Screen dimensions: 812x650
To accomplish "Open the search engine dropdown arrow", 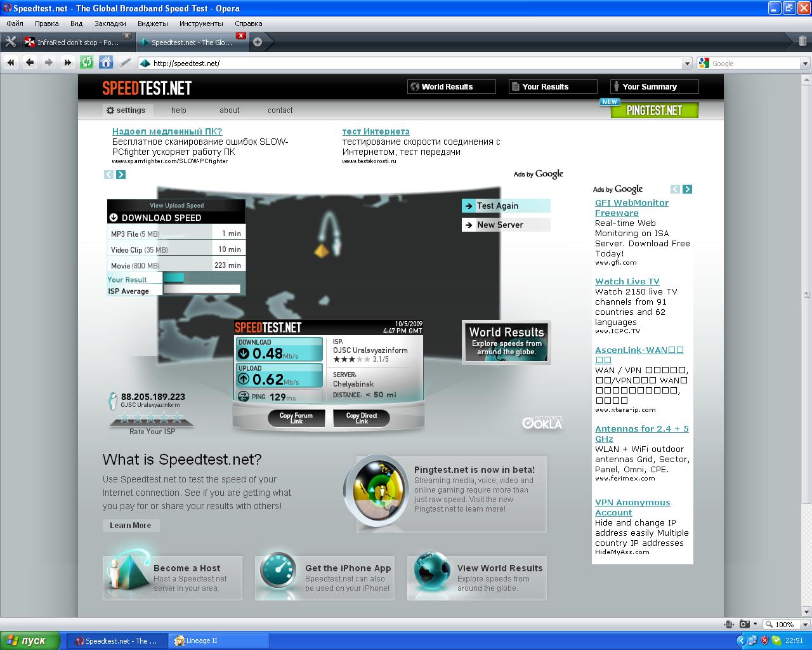I will [x=805, y=63].
